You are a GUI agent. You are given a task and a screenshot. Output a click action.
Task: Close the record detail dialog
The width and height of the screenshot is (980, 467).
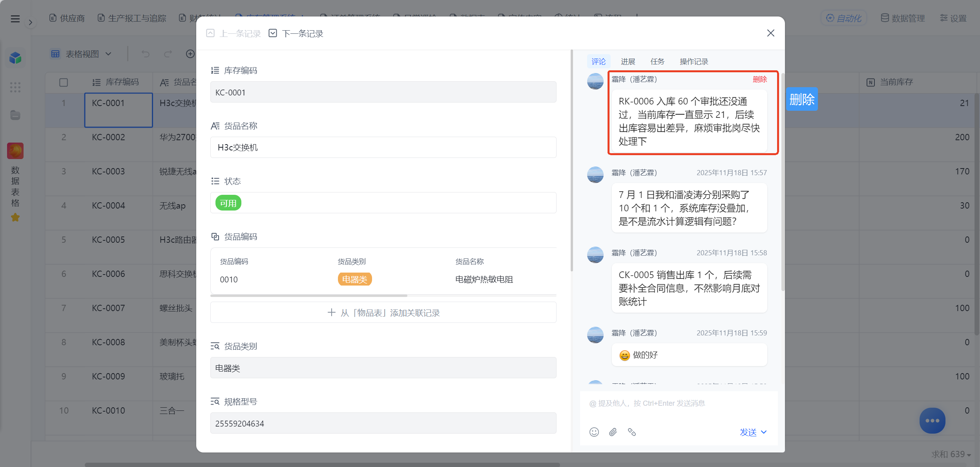point(771,33)
